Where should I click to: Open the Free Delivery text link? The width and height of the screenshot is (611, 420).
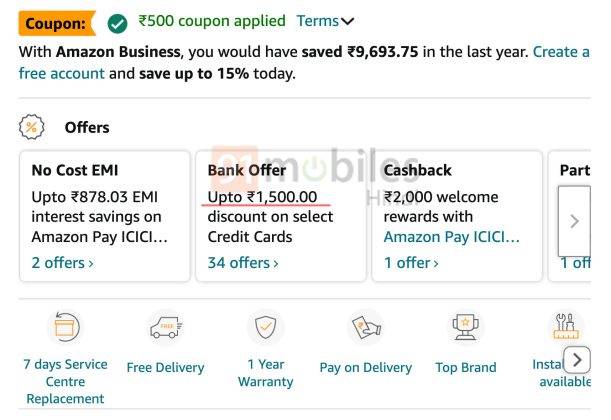tap(166, 367)
